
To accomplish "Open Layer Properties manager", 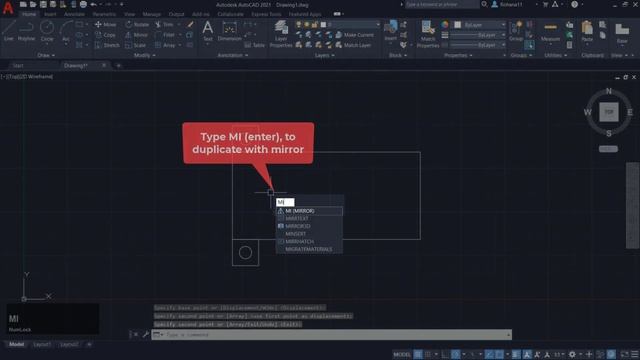I will point(281,34).
